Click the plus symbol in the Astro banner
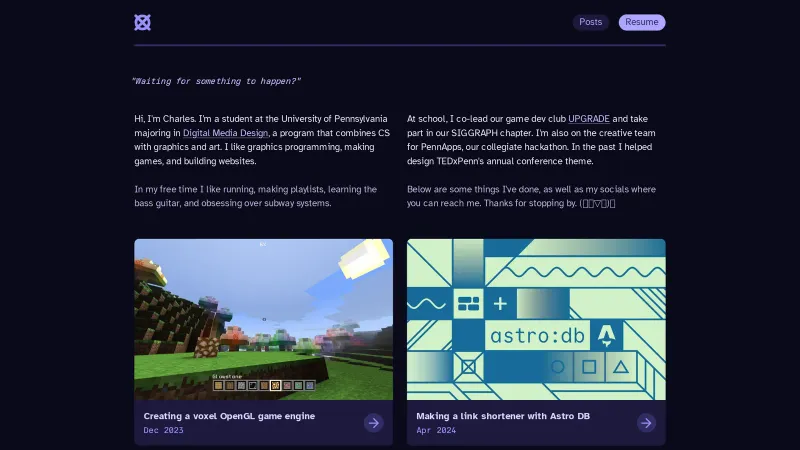Image resolution: width=800 pixels, height=450 pixels. [x=500, y=303]
